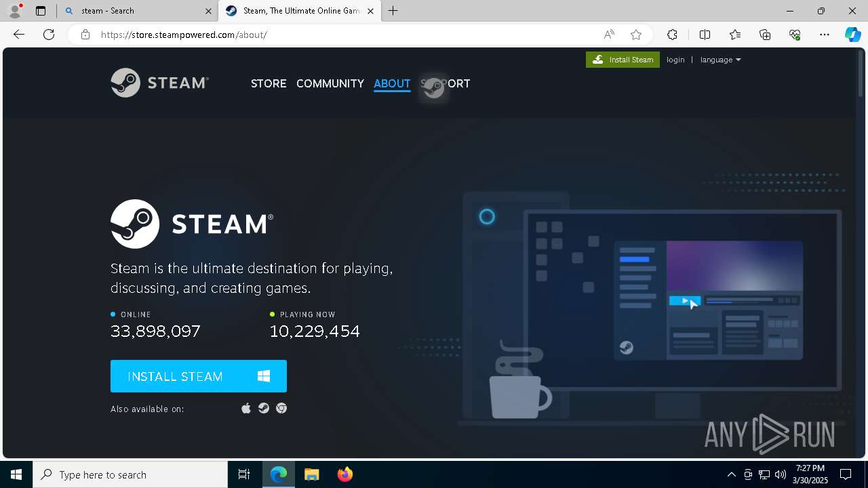Open the Windows Start menu
Screen dimensions: 868x488
click(16, 474)
